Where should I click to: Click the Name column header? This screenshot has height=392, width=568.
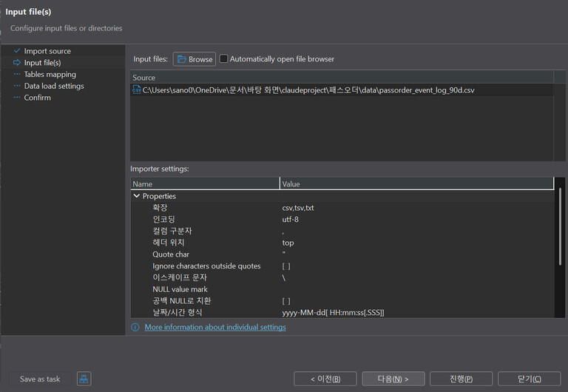click(205, 183)
